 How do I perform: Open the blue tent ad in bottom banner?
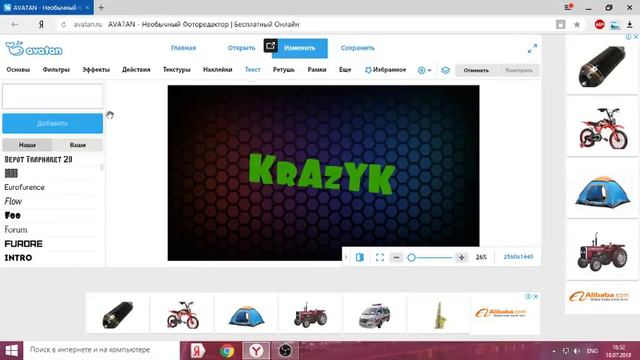pos(246,315)
